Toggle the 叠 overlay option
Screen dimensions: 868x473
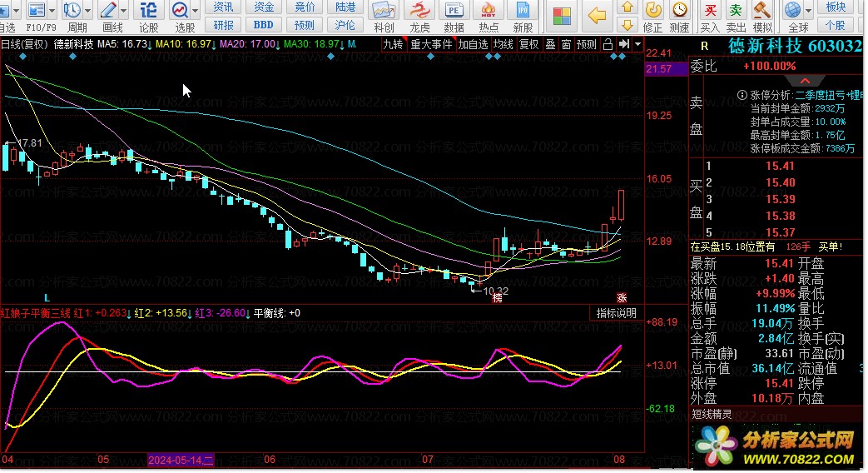tap(550, 44)
